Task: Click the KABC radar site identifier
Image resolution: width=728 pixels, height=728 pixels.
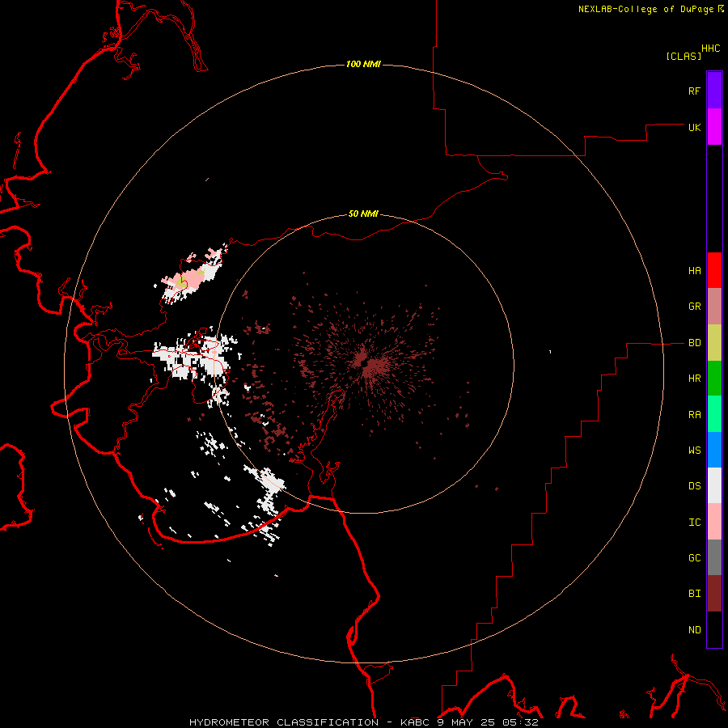Action: [x=415, y=722]
